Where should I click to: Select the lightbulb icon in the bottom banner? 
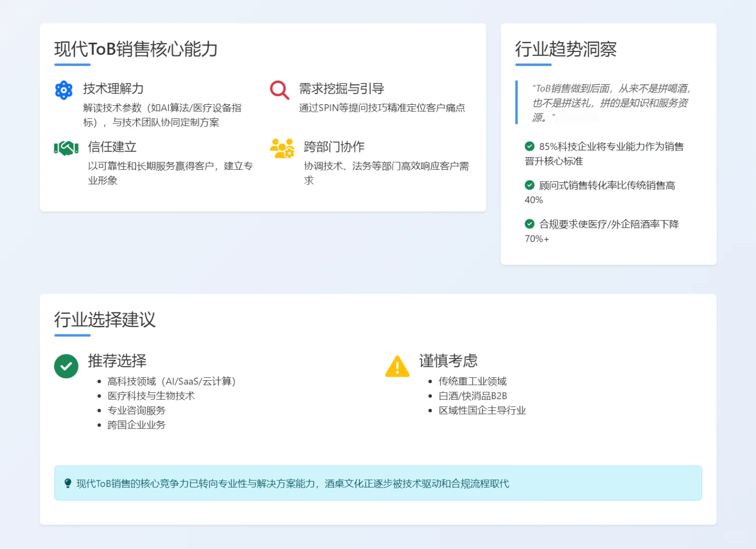(x=68, y=483)
